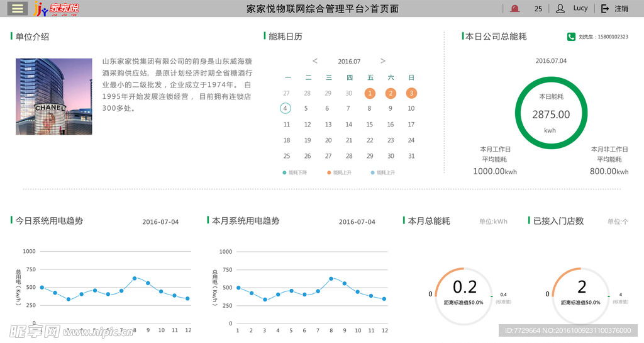Click peak point on today's trend chart
Image resolution: width=644 pixels, height=343 pixels.
[135, 279]
